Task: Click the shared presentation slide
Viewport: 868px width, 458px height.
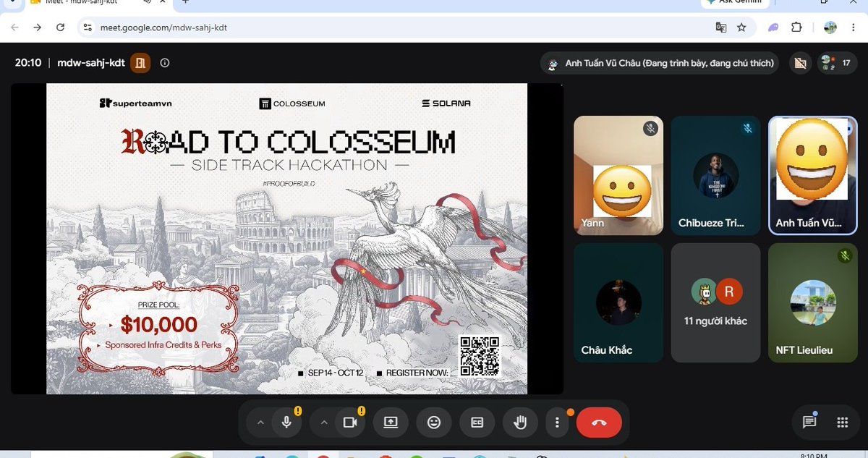Action: (x=286, y=239)
